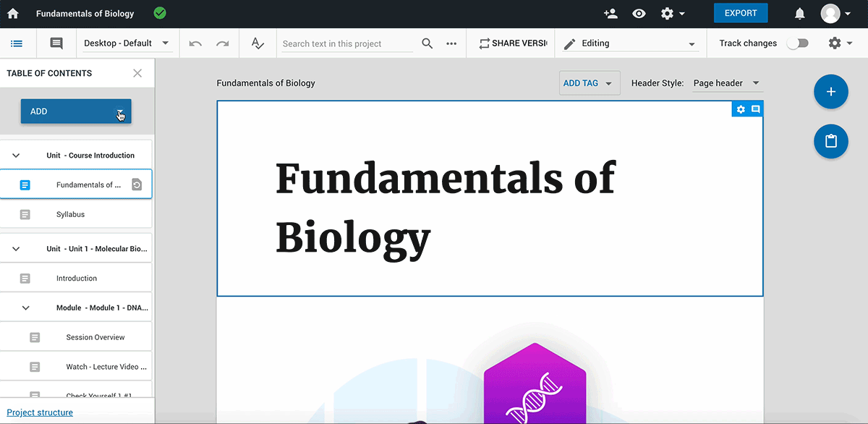Open the header block settings gear
Viewport: 868px width, 424px height.
pyautogui.click(x=741, y=109)
